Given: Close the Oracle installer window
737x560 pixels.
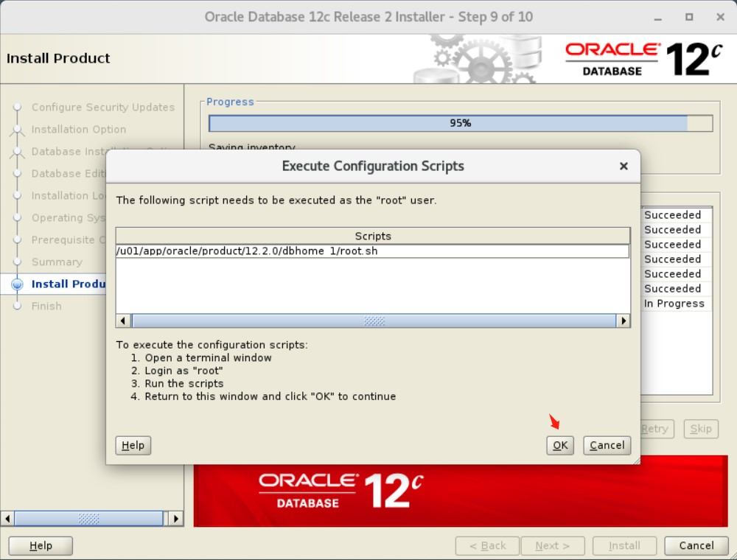Looking at the screenshot, I should 720,18.
